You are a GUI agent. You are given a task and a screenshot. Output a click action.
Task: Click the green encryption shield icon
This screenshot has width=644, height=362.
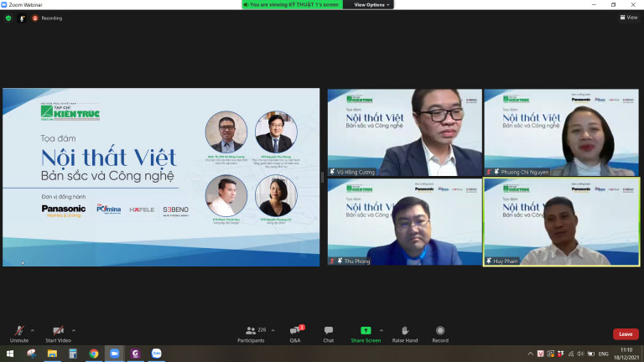coord(8,18)
